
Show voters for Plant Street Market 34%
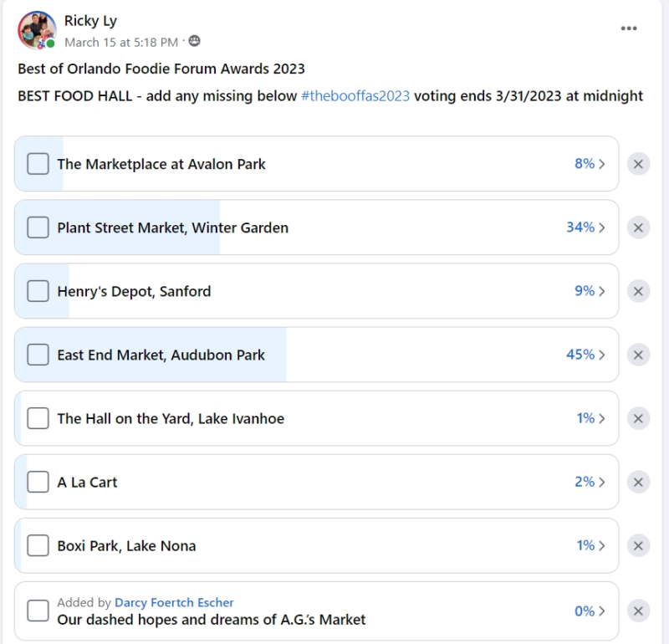(x=585, y=227)
